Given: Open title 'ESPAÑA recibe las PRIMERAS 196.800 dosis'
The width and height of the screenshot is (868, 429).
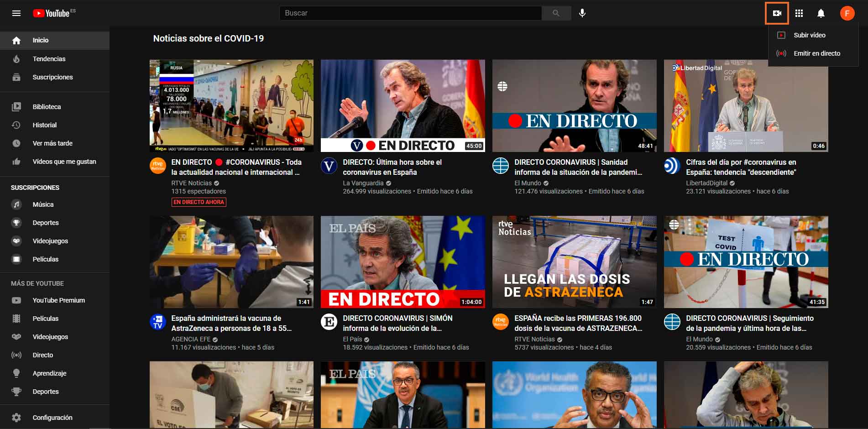Looking at the screenshot, I should (x=578, y=323).
